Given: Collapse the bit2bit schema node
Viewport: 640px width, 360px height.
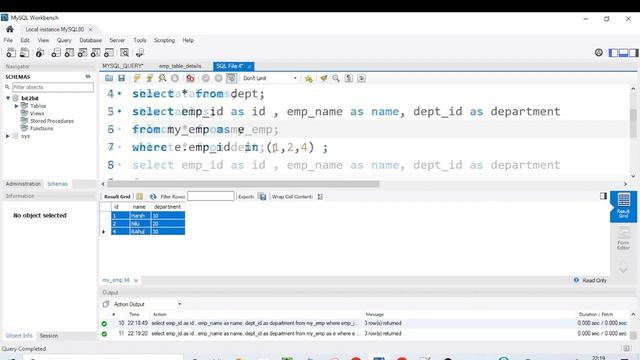Looking at the screenshot, I should click(x=8, y=98).
